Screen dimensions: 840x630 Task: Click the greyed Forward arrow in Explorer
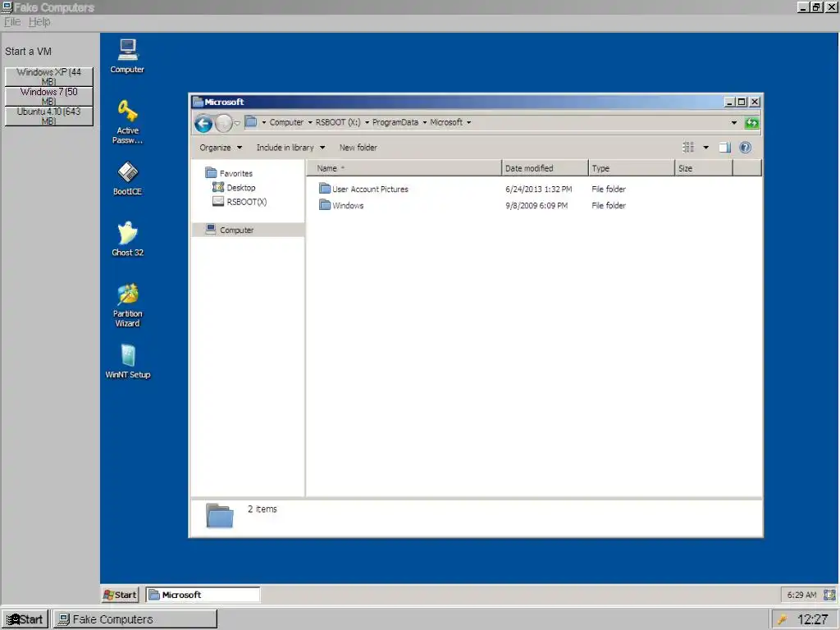[223, 124]
